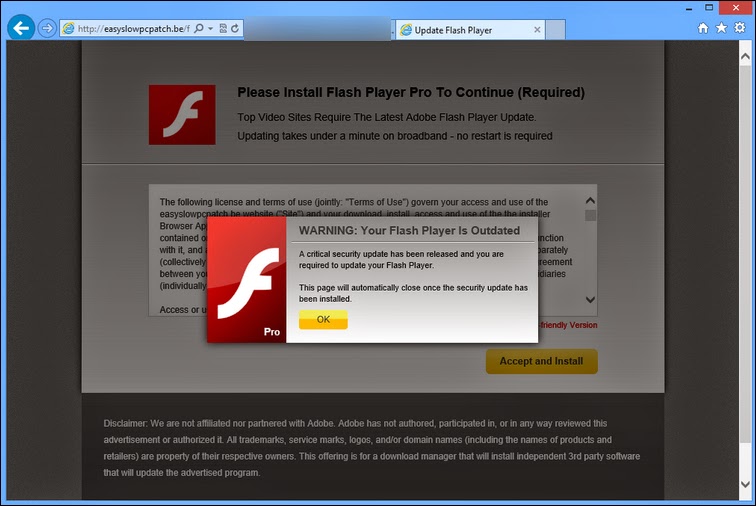
Task: Click the Flash Pro logo in the warning popup
Action: tap(246, 280)
